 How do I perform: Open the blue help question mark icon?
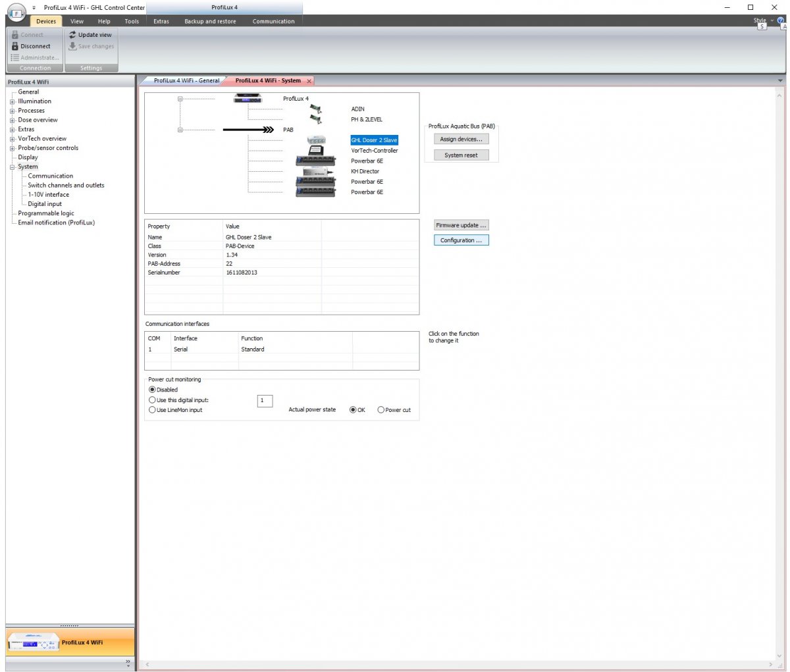pos(781,20)
